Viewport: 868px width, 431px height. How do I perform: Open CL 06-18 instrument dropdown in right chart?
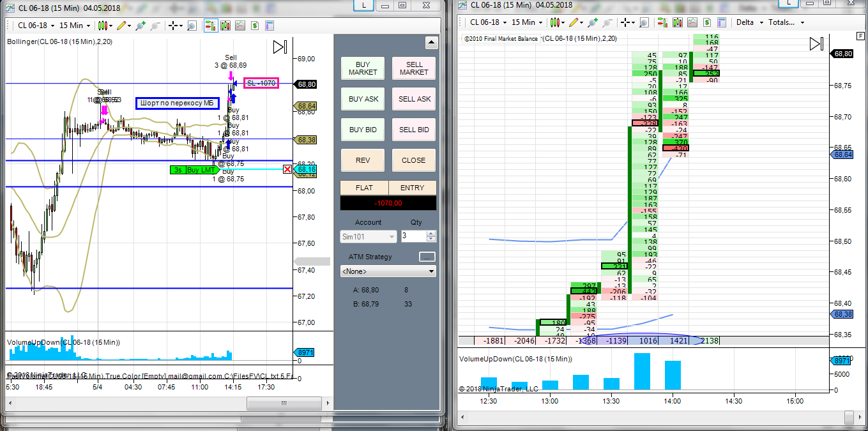489,22
